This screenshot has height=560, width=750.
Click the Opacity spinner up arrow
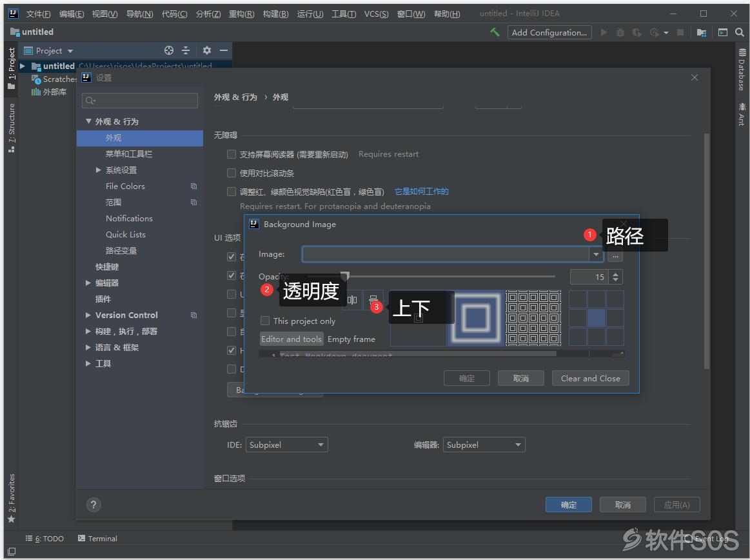(x=616, y=274)
